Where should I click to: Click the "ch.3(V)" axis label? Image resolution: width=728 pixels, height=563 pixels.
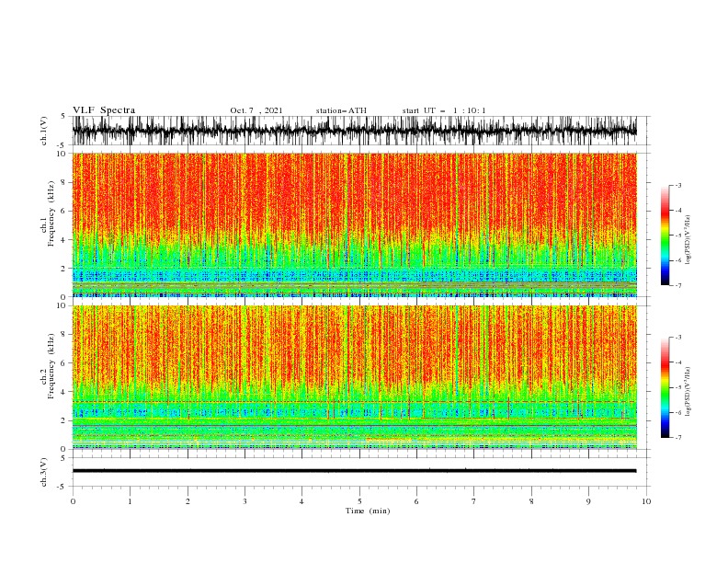tap(44, 472)
